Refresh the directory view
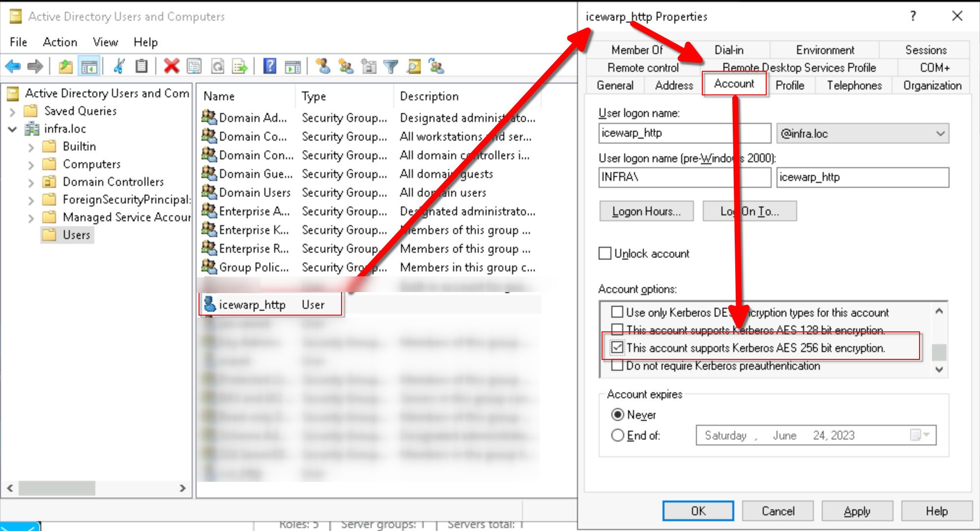Image resolution: width=980 pixels, height=531 pixels. point(218,66)
